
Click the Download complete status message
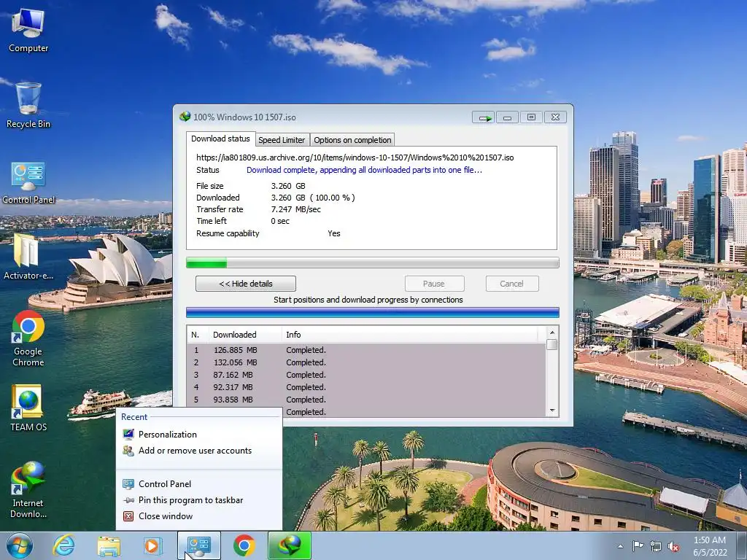364,170
